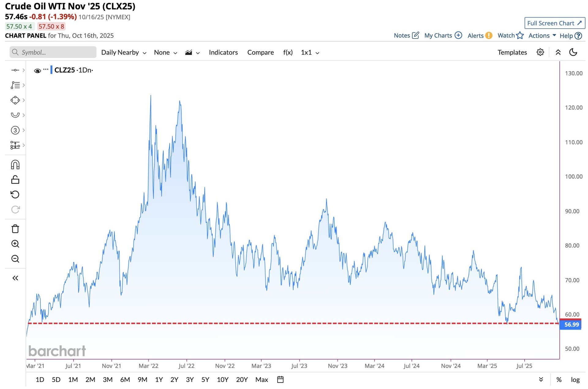588x389 pixels.
Task: Click the trash can delete drawings icon
Action: click(15, 229)
